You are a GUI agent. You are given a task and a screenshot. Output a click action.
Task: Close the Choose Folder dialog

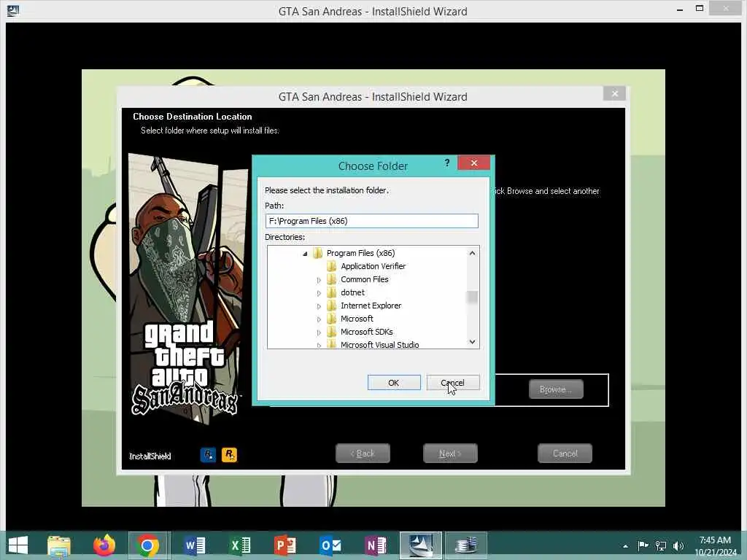tap(473, 163)
